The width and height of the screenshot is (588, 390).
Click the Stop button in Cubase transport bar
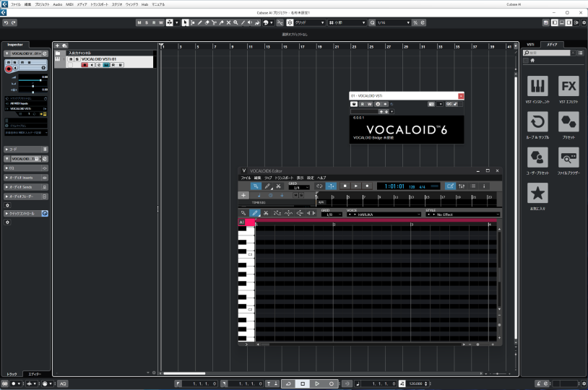(x=303, y=383)
